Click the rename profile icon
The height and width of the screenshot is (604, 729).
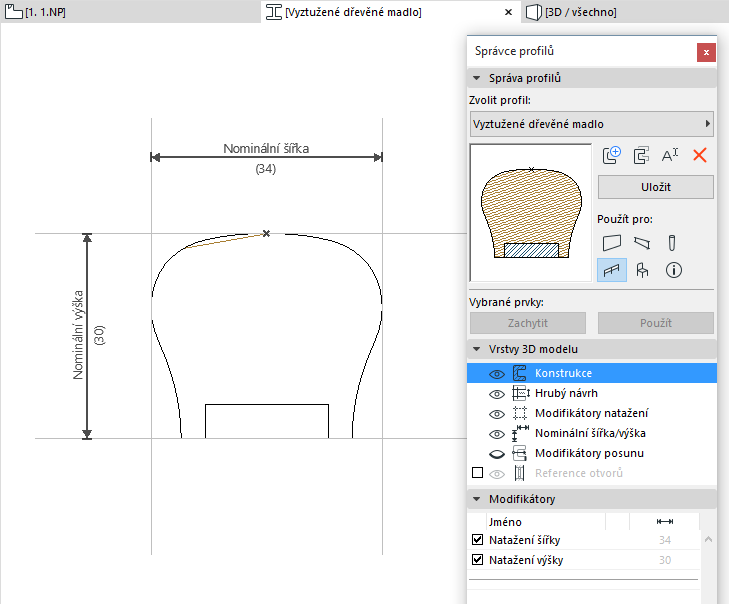tap(670, 155)
